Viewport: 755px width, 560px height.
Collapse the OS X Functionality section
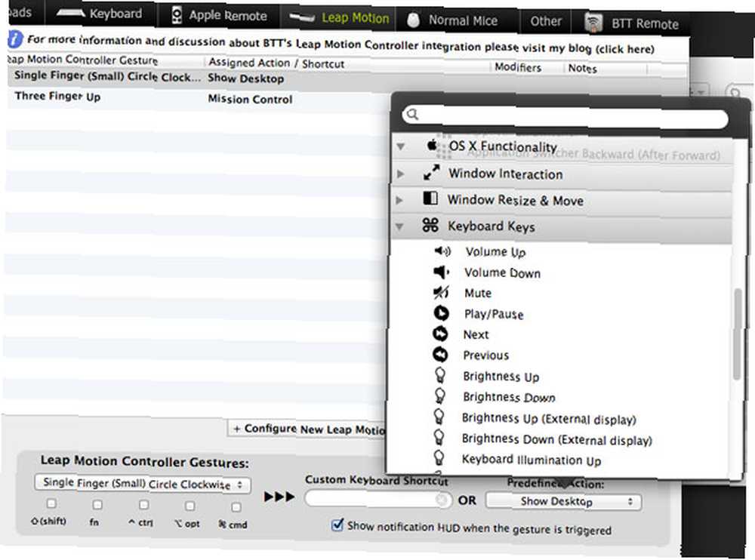tap(401, 146)
